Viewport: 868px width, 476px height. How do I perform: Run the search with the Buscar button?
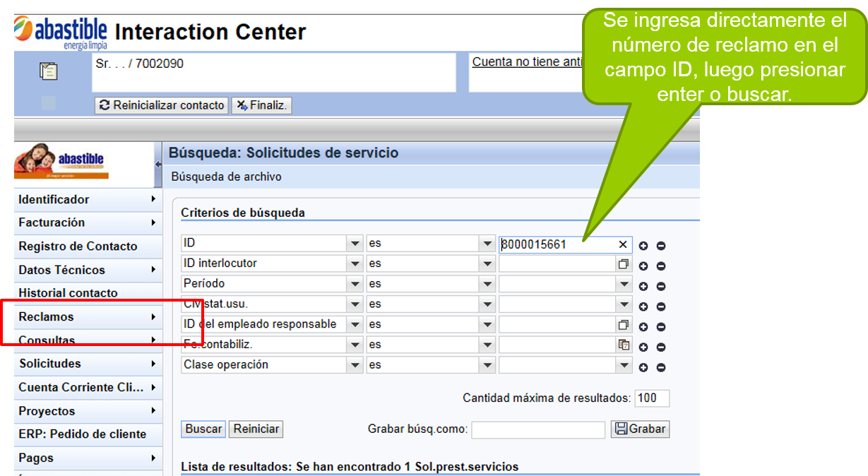[x=204, y=429]
